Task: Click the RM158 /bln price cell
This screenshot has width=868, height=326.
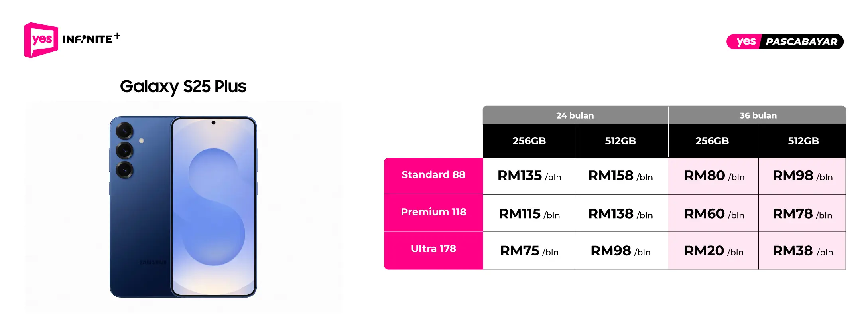Action: tap(620, 176)
